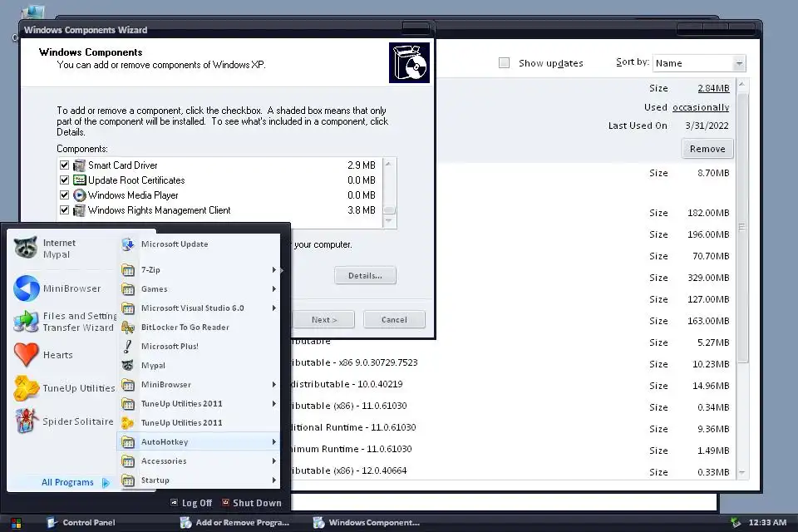Uncheck the Windows Media Player checkbox
This screenshot has height=532, width=798.
(x=64, y=195)
